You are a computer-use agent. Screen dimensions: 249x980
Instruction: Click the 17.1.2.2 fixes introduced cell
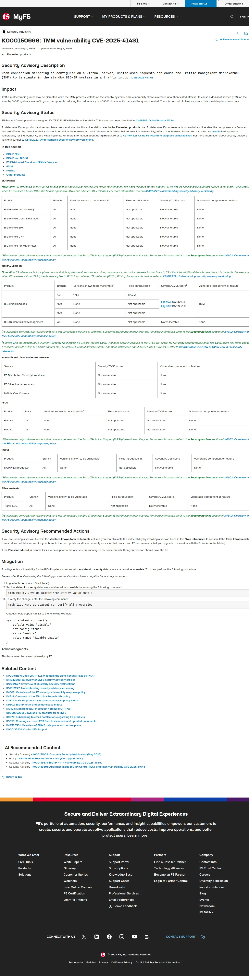pyautogui.click(x=141, y=295)
